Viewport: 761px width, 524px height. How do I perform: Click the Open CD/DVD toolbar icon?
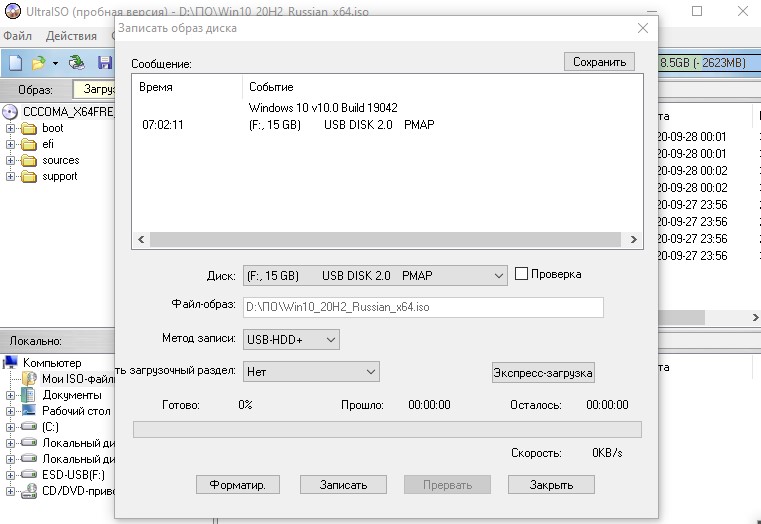coord(77,63)
